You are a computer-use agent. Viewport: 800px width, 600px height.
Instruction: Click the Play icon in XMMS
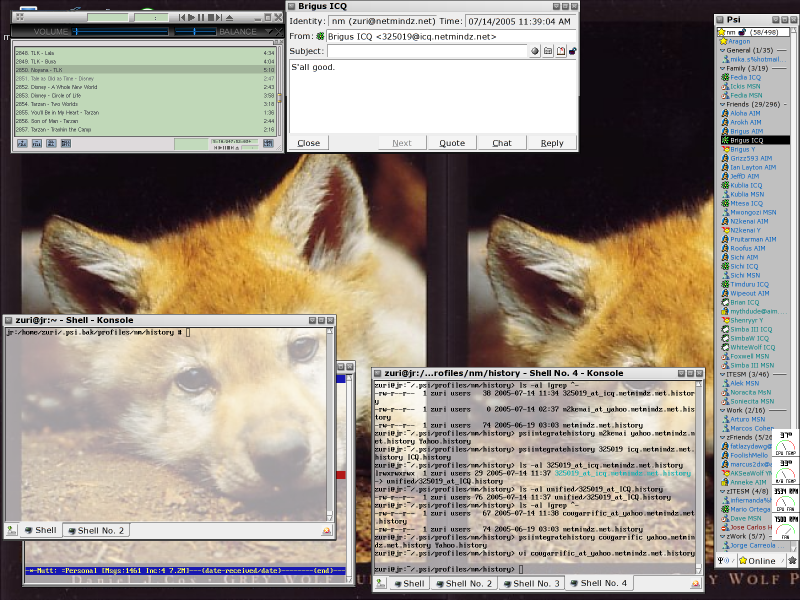click(x=191, y=17)
